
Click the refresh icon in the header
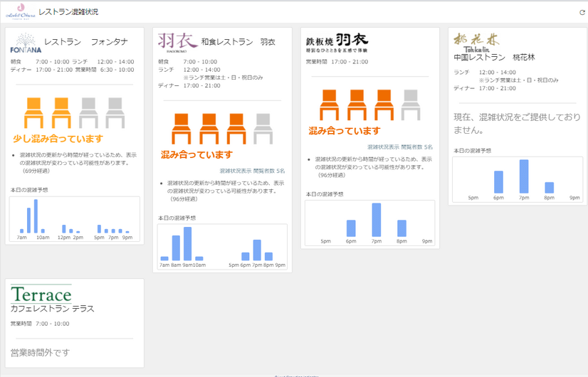click(582, 12)
